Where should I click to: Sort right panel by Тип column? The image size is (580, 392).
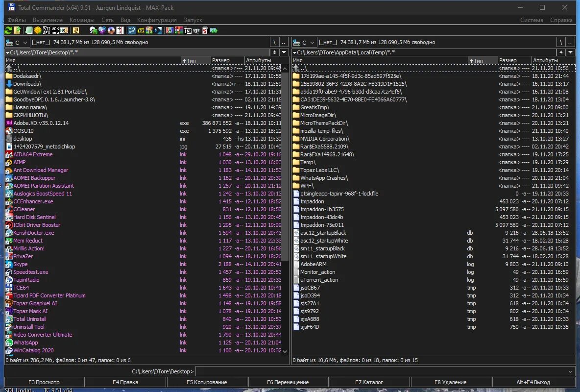(483, 60)
